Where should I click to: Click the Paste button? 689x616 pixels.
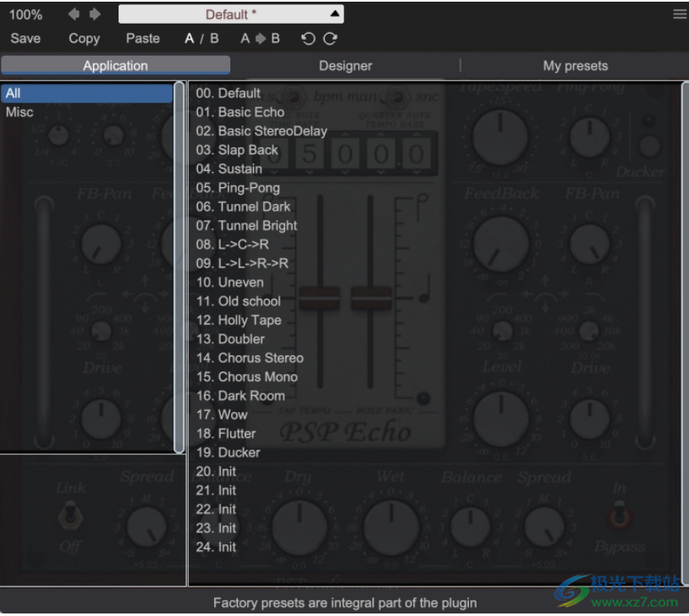pos(143,38)
